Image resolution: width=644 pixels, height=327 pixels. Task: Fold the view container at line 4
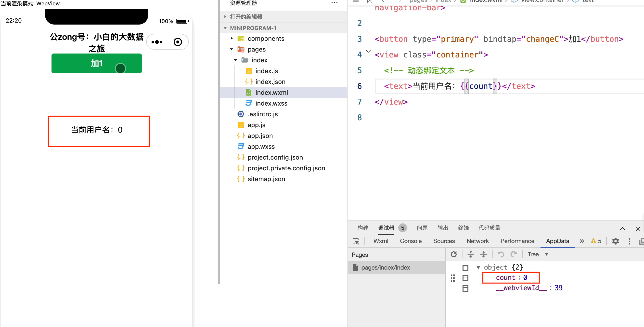[x=368, y=51]
